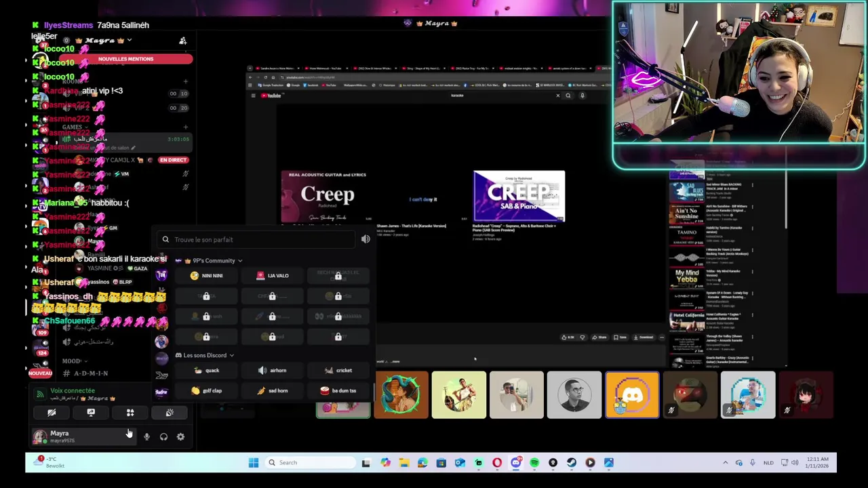Show hidden system tray icons chevron
This screenshot has width=868, height=488.
click(x=725, y=463)
